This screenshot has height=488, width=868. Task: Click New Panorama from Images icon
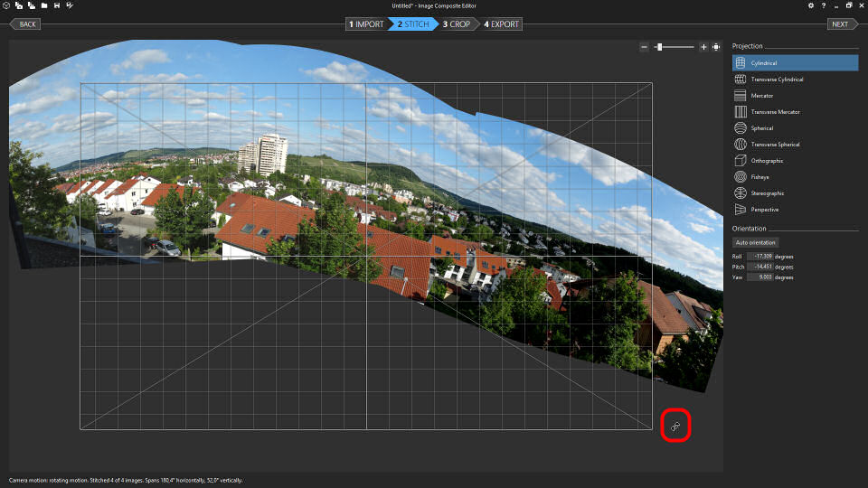tap(19, 5)
